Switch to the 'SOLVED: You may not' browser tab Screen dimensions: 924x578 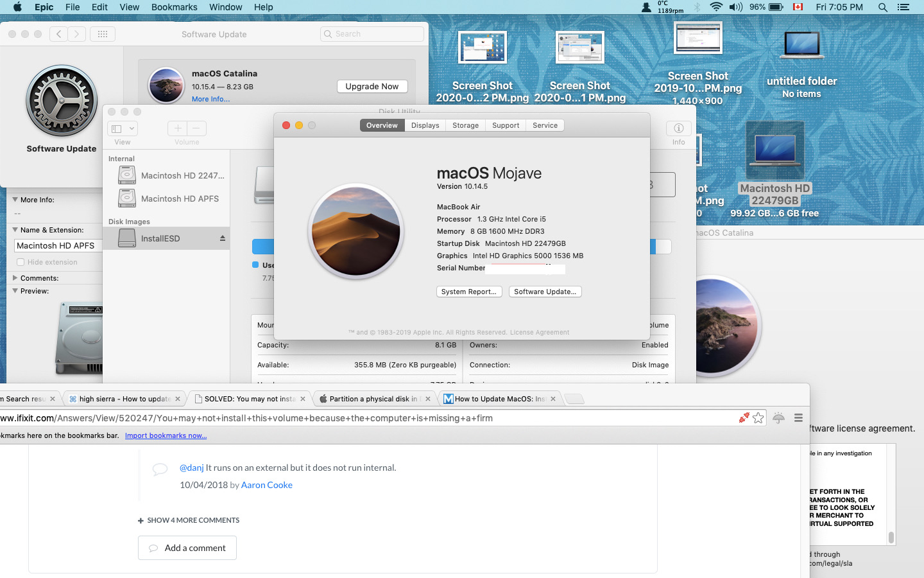[x=250, y=399]
